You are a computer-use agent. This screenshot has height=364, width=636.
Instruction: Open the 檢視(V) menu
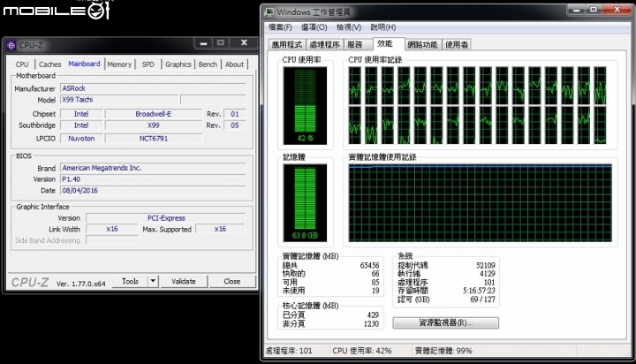349,27
